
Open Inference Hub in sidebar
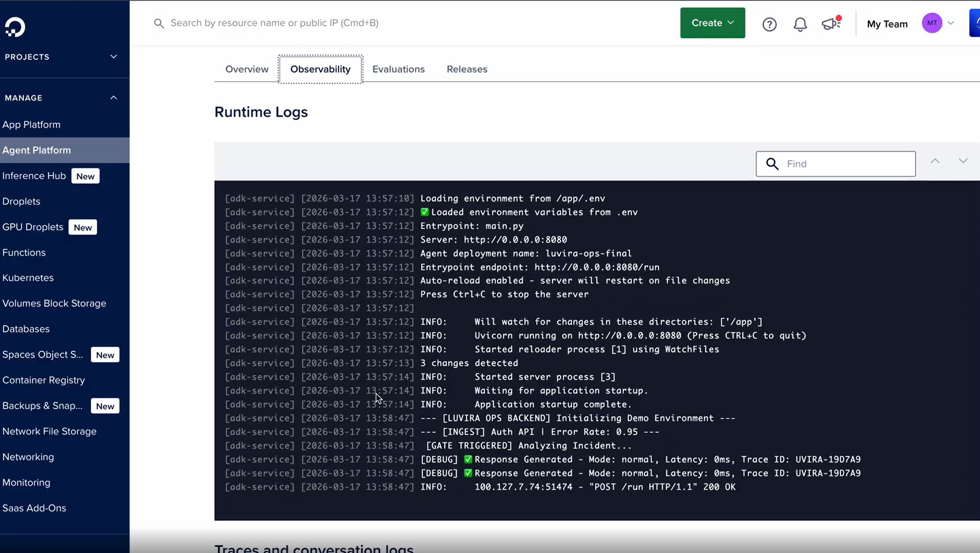tap(34, 176)
